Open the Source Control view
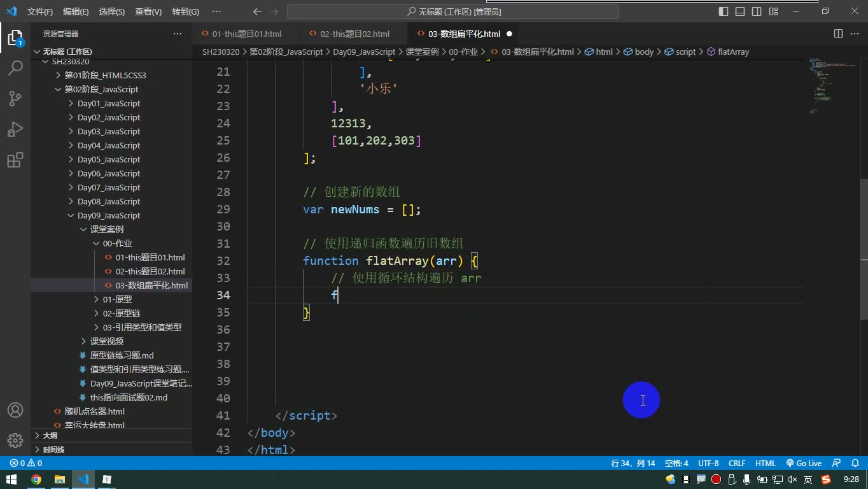This screenshot has width=868, height=489. coord(15,98)
